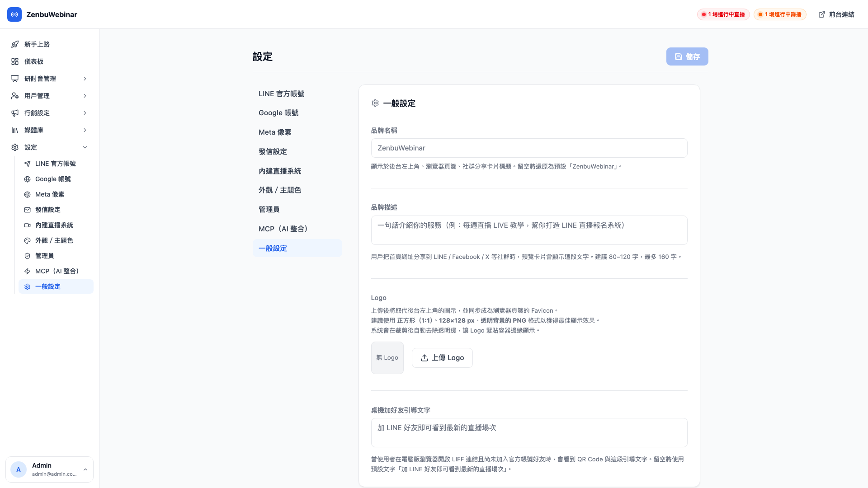Select the Meta 像素 settings tab
This screenshot has height=488, width=868.
[x=297, y=132]
